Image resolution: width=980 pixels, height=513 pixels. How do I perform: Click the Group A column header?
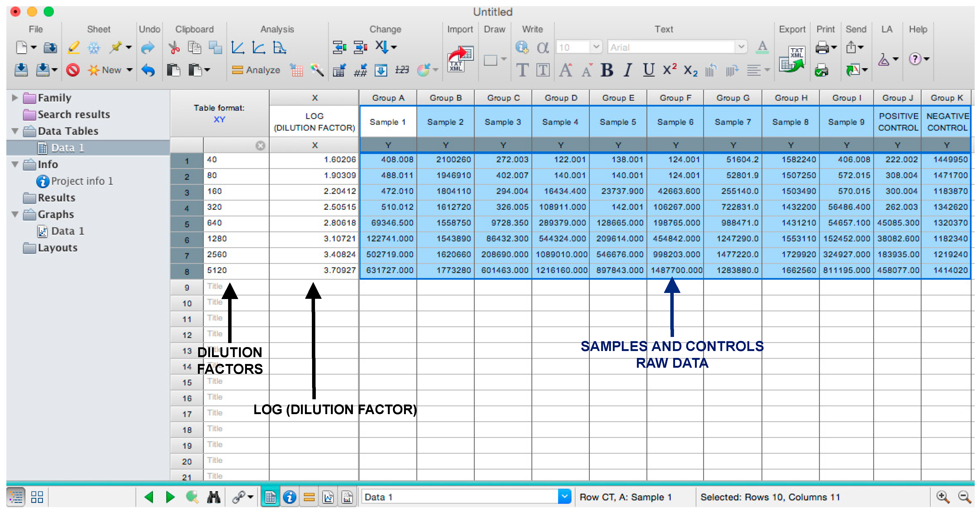pos(388,98)
